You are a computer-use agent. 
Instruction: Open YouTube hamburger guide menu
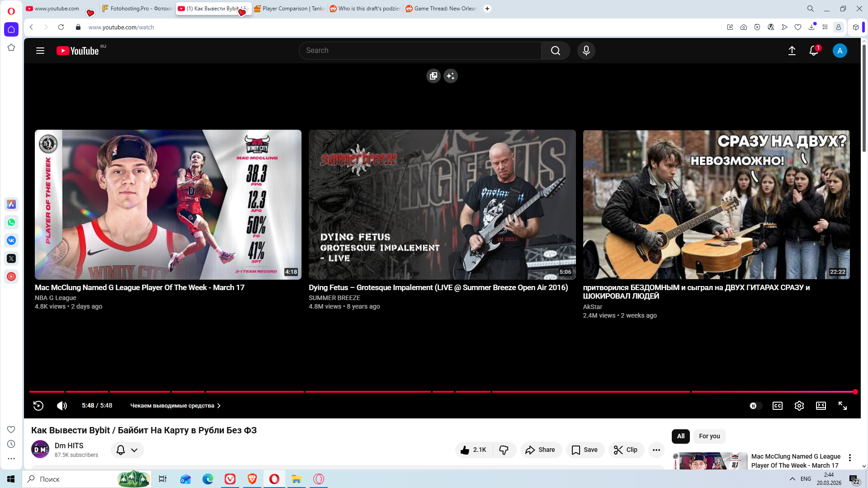[x=40, y=51]
